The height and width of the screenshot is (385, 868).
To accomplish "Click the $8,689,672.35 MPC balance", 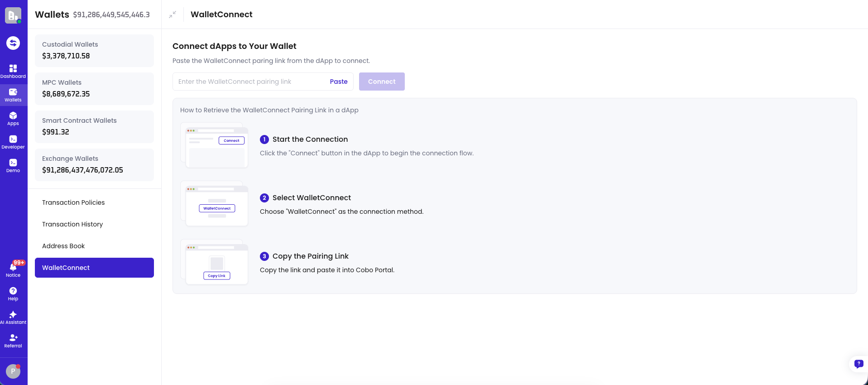I will pyautogui.click(x=66, y=94).
